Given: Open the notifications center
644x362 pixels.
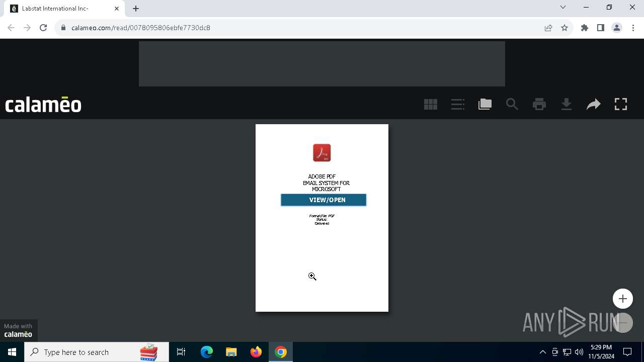Looking at the screenshot, I should [x=627, y=352].
